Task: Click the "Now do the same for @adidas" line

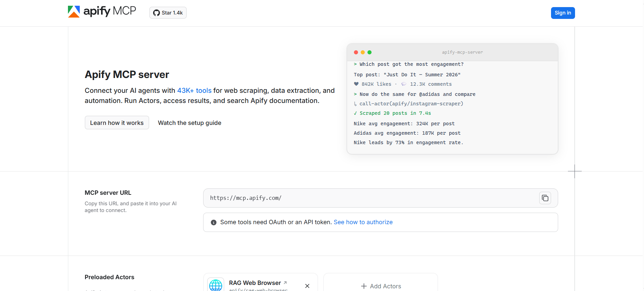Action: click(x=414, y=94)
